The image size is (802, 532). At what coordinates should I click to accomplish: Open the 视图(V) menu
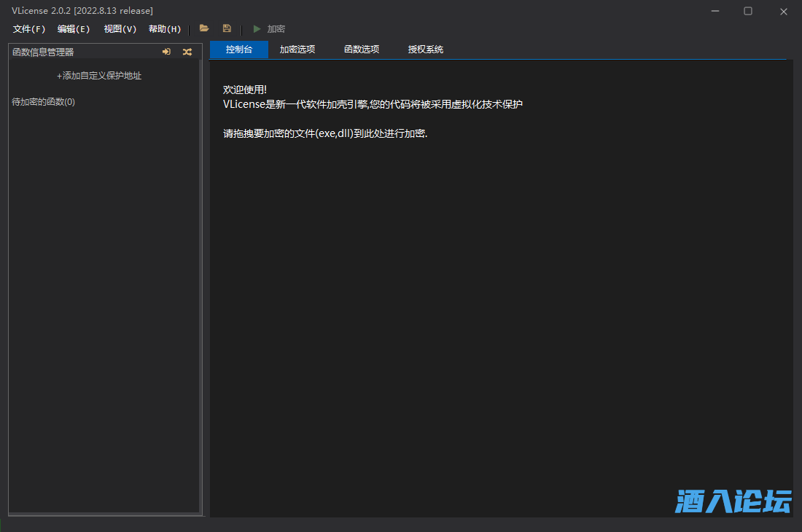pos(120,29)
